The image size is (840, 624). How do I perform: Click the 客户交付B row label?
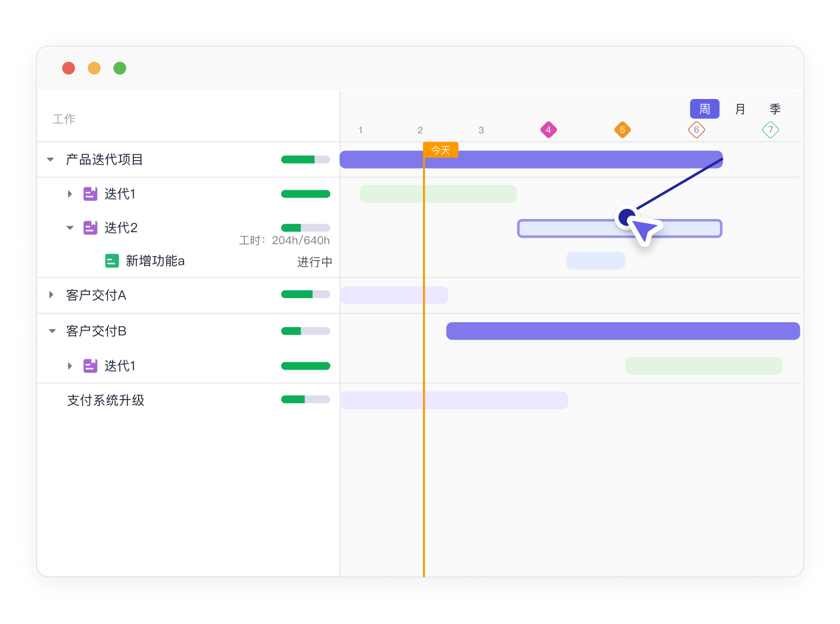point(96,331)
